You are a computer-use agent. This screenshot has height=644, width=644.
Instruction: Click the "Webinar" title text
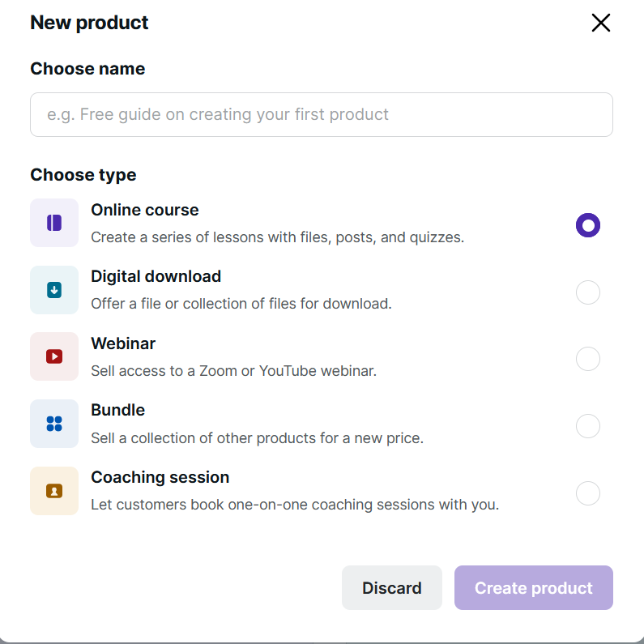(x=123, y=343)
